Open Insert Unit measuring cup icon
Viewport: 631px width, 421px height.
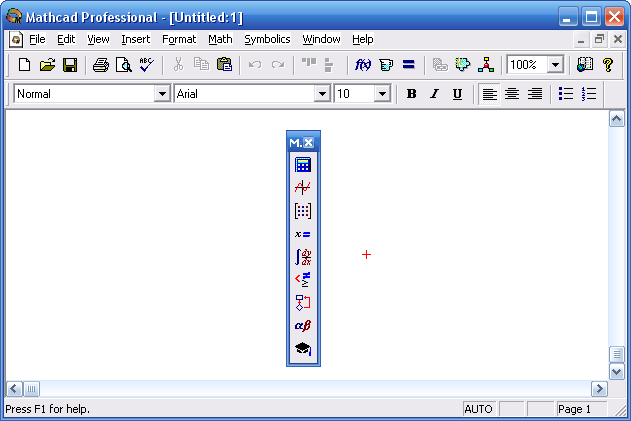click(x=386, y=64)
